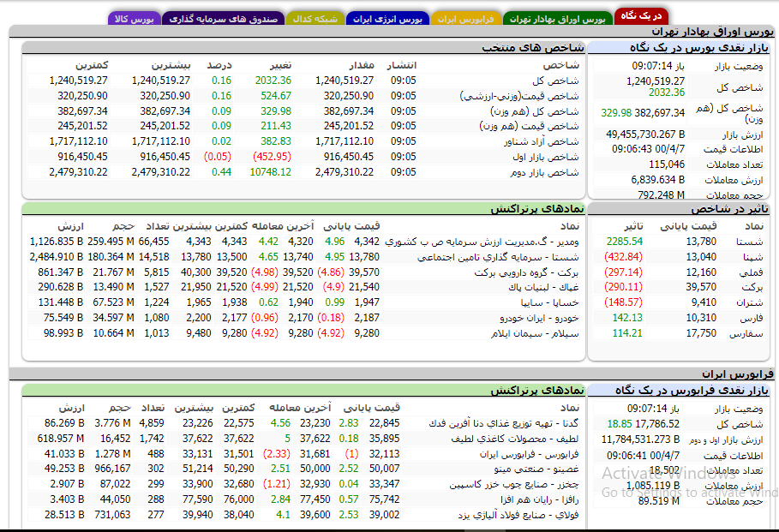
Task: Open سیلام - سیمان ایلام symbol
Action: click(x=535, y=333)
